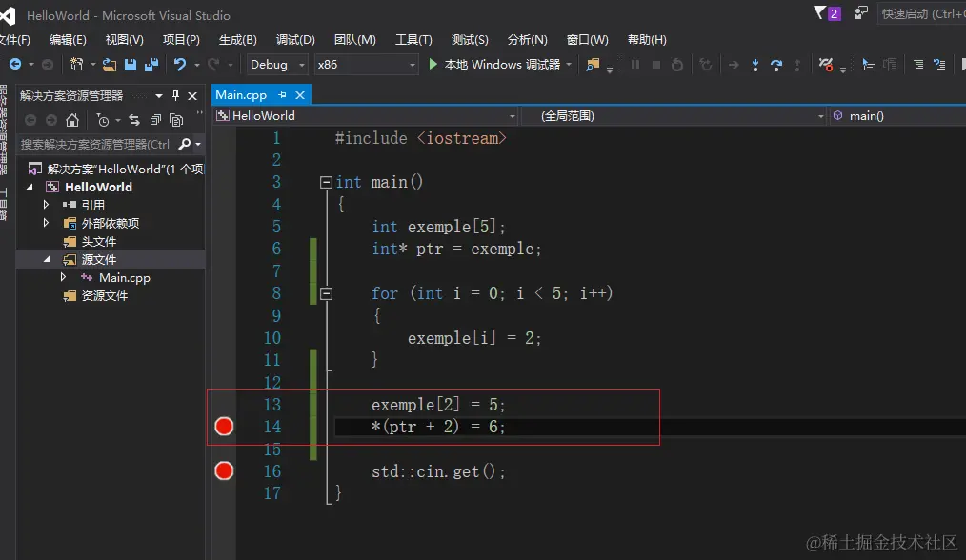The image size is (966, 560).
Task: Click the Send Feedback person icon
Action: (860, 13)
